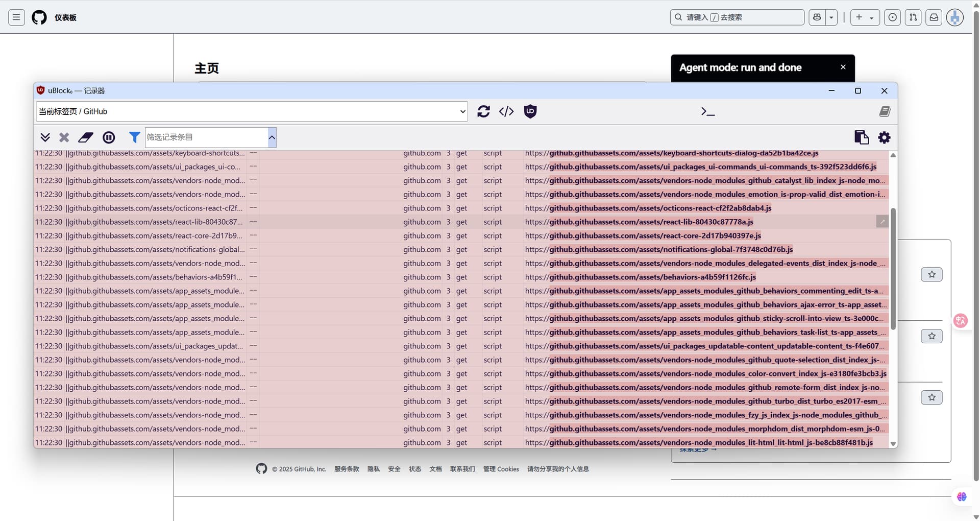Image resolution: width=980 pixels, height=521 pixels.
Task: Pause the logger
Action: click(x=109, y=137)
